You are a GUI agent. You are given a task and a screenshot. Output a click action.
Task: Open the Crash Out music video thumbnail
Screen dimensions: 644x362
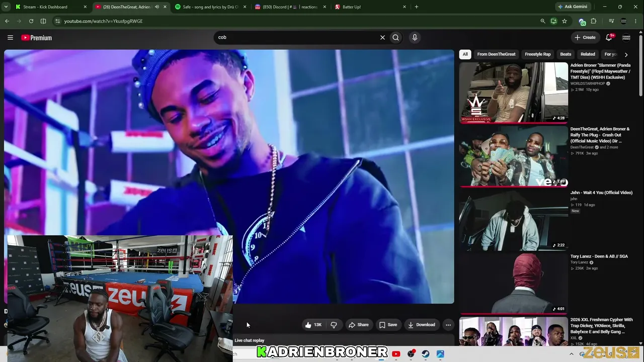[x=514, y=156]
